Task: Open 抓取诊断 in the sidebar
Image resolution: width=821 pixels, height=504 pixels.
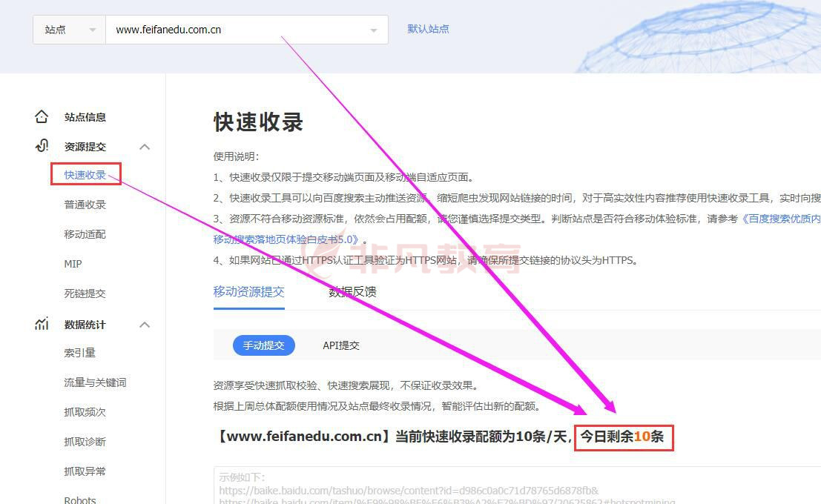Action: 85,442
